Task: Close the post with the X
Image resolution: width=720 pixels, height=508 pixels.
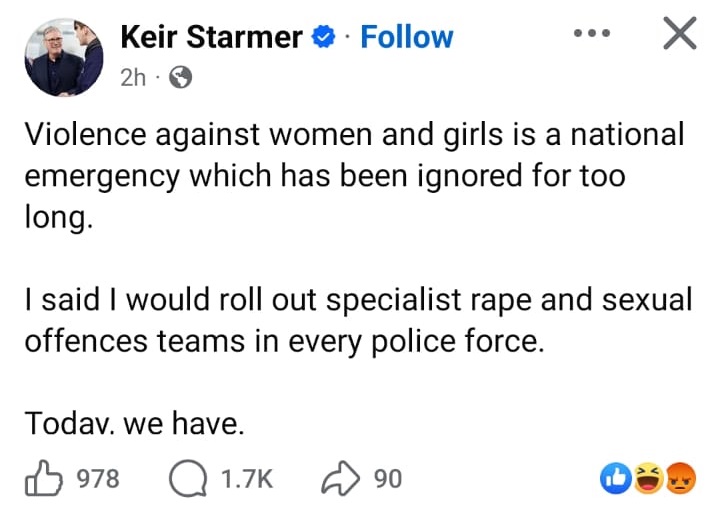Action: click(680, 34)
